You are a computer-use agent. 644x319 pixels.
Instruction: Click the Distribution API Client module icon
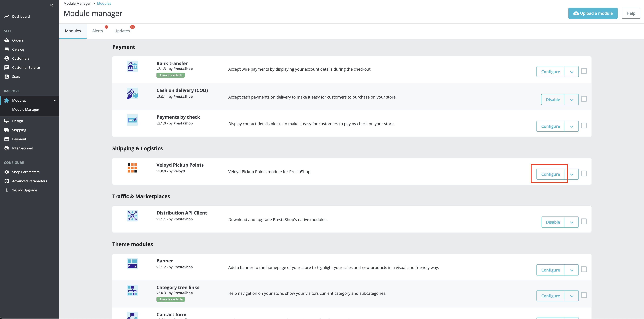point(132,216)
